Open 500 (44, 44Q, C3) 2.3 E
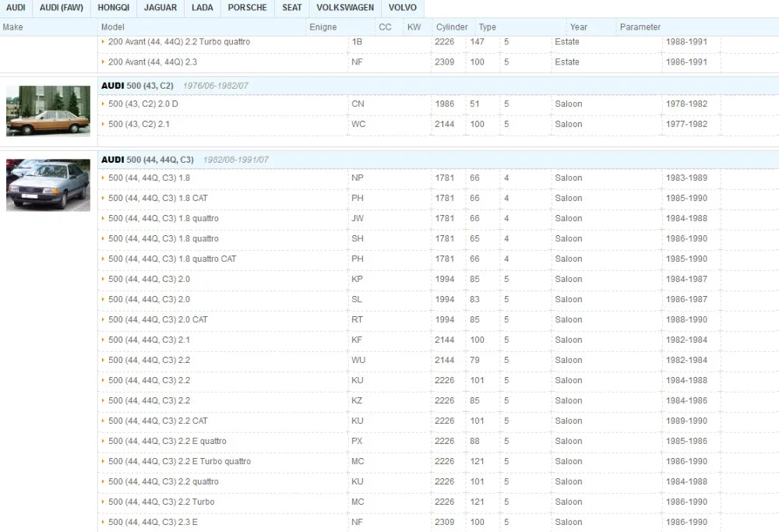 [153, 522]
